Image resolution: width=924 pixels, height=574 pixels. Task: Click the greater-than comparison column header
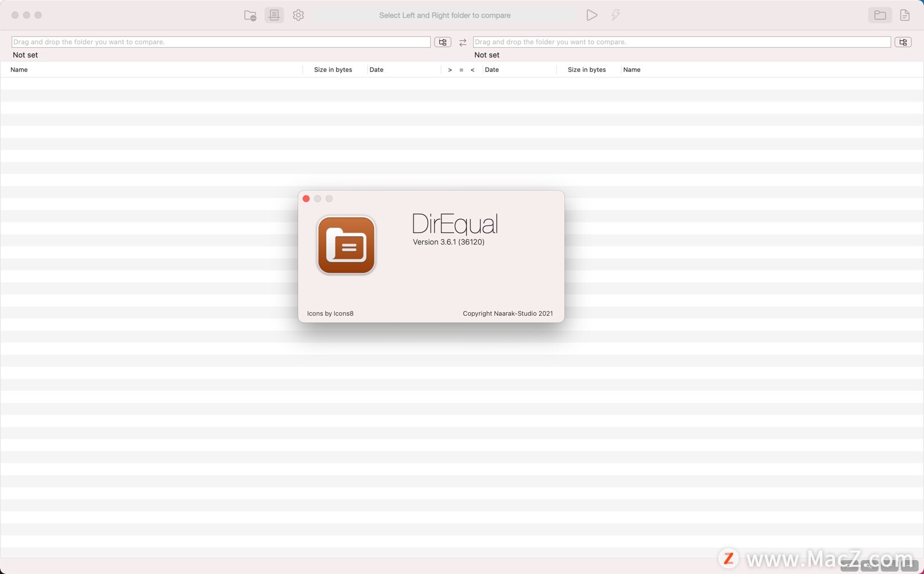(x=450, y=70)
